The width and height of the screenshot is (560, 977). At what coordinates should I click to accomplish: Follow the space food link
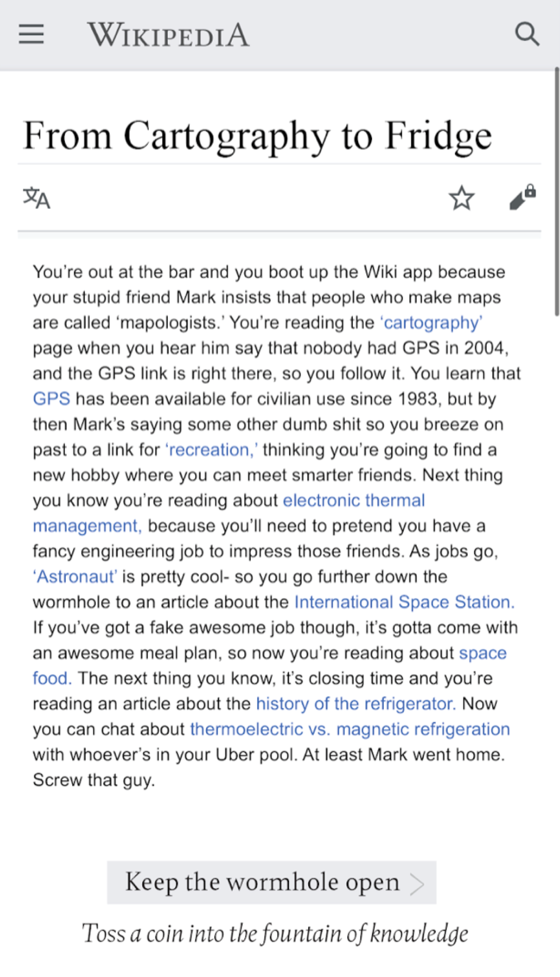point(483,653)
